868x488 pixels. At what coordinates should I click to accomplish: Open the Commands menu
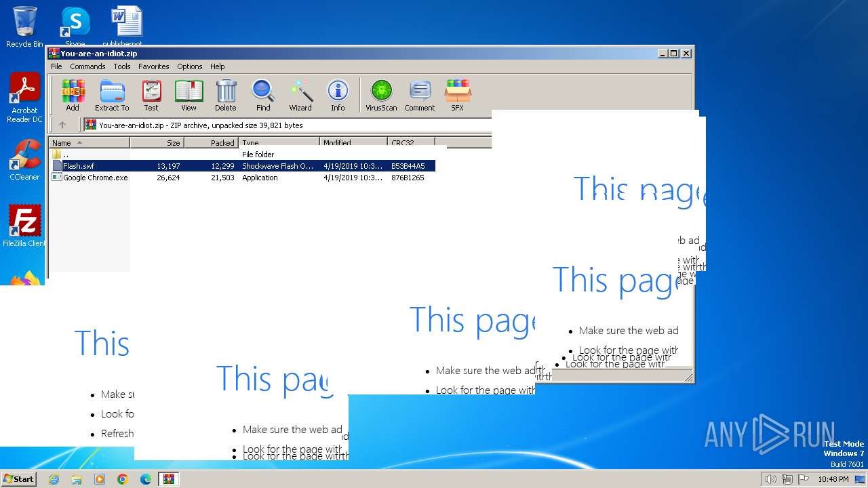(x=87, y=66)
